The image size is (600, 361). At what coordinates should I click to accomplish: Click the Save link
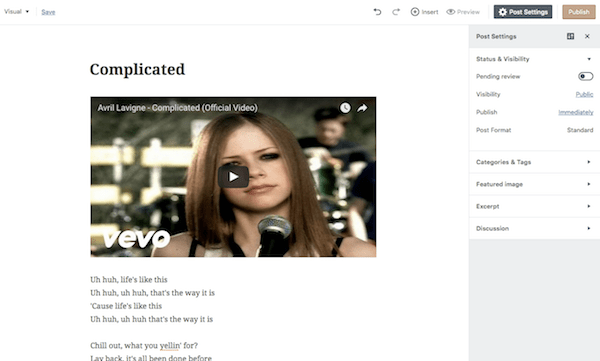tap(48, 12)
